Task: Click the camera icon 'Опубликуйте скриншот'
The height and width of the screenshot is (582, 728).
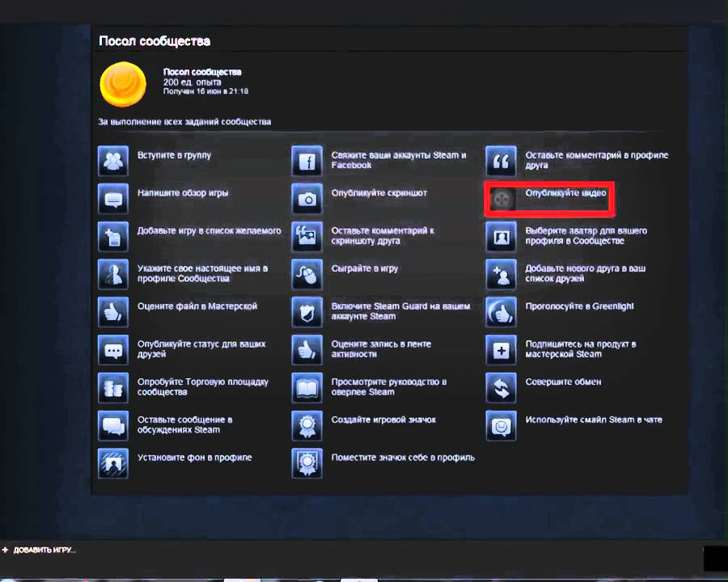Action: [307, 199]
